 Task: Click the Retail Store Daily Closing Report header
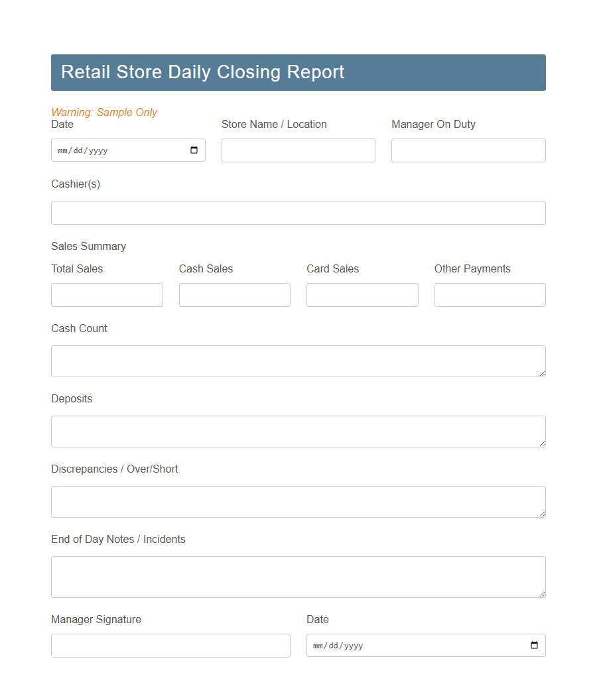[x=202, y=72]
